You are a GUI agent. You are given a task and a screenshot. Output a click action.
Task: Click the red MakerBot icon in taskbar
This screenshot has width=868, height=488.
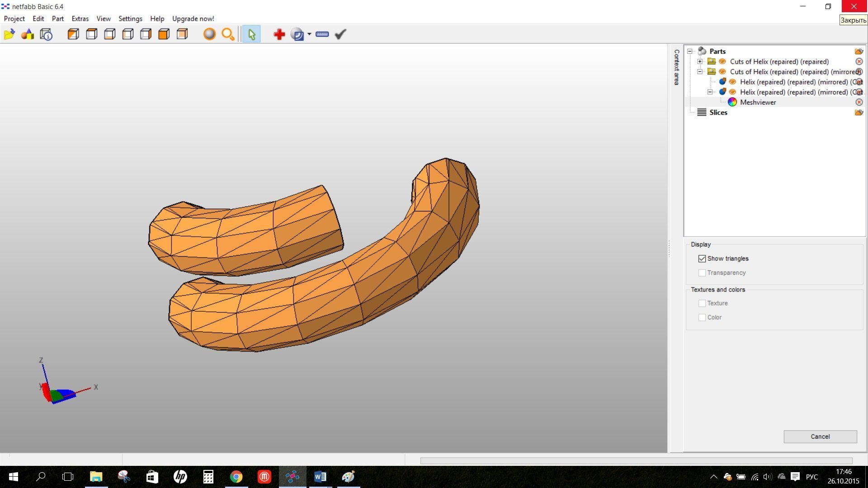pyautogui.click(x=264, y=477)
